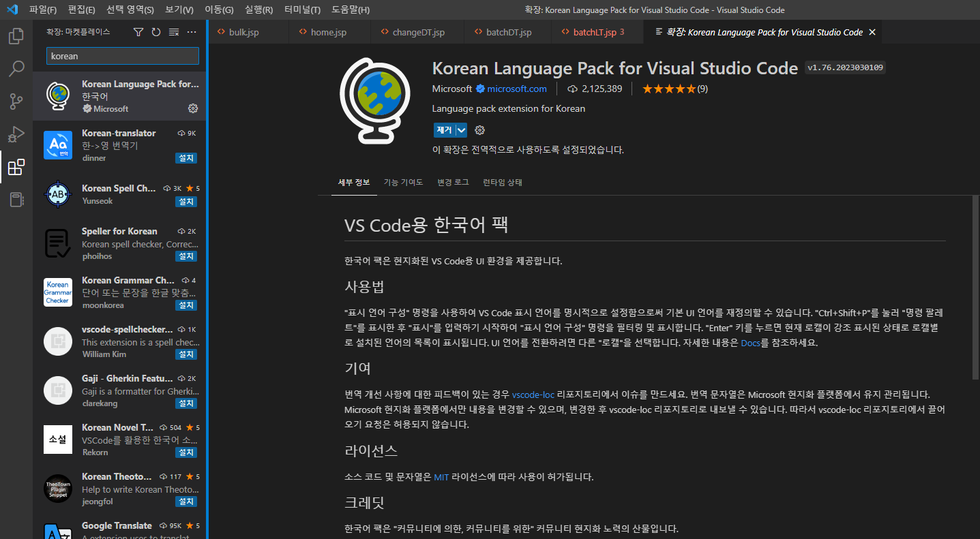This screenshot has height=539, width=980.
Task: Click the VS Code logo in title bar
Action: [12, 10]
